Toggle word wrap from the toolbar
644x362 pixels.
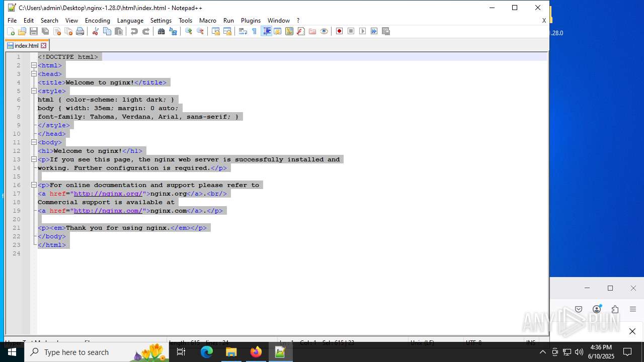pyautogui.click(x=243, y=31)
